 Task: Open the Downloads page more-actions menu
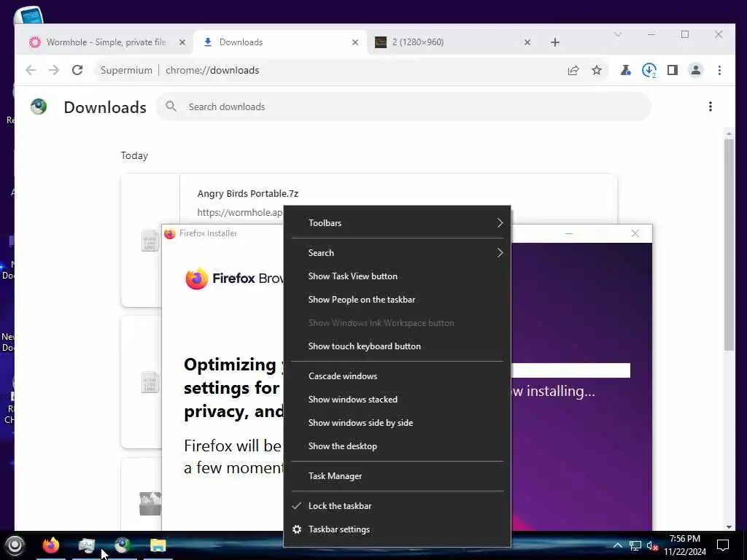pyautogui.click(x=711, y=106)
